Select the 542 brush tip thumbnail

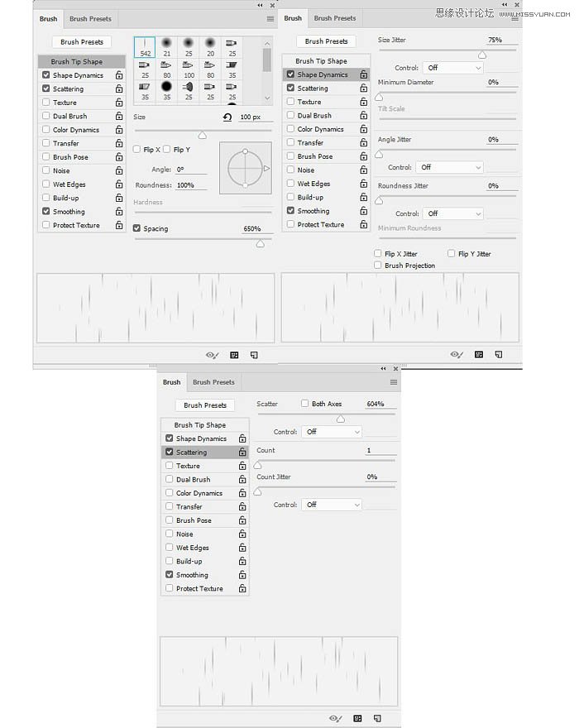pyautogui.click(x=145, y=47)
